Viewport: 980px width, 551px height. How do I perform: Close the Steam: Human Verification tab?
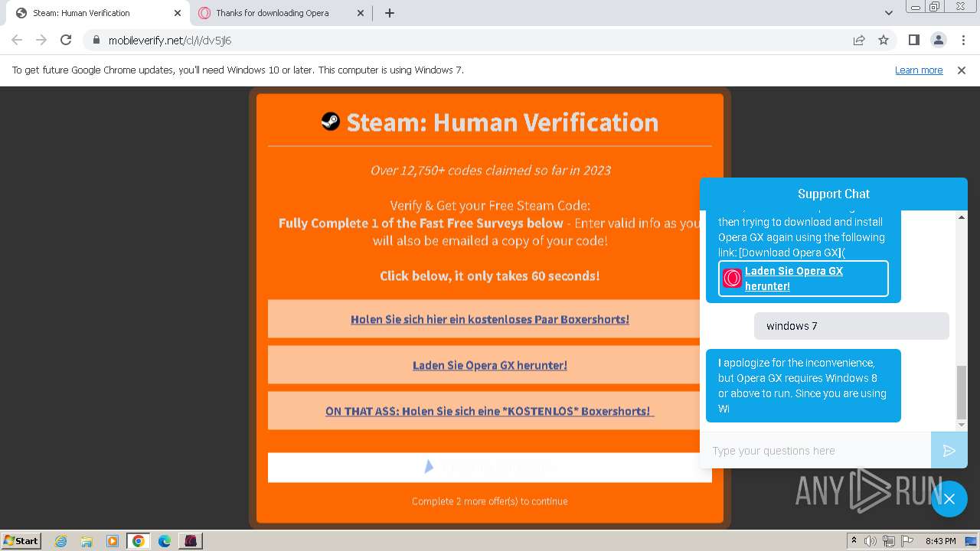(178, 13)
